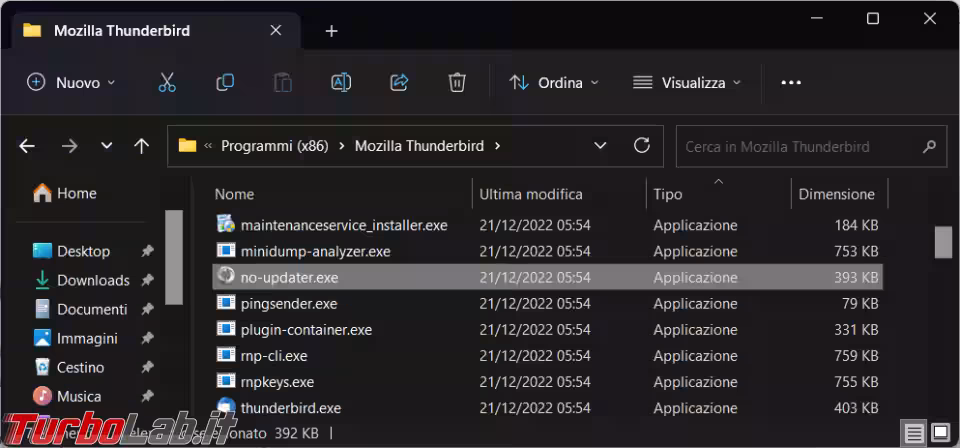
Task: Click the Cut scissors icon
Action: pyautogui.click(x=167, y=83)
